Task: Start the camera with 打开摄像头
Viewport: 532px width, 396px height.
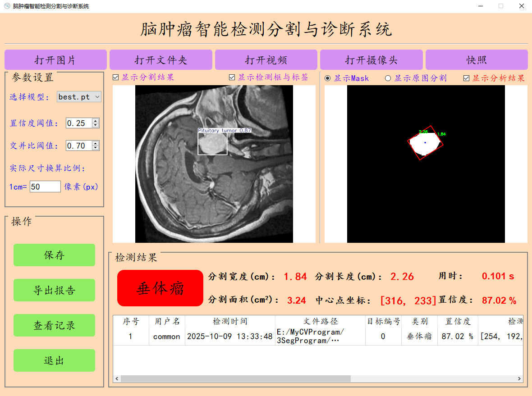Action: click(371, 60)
